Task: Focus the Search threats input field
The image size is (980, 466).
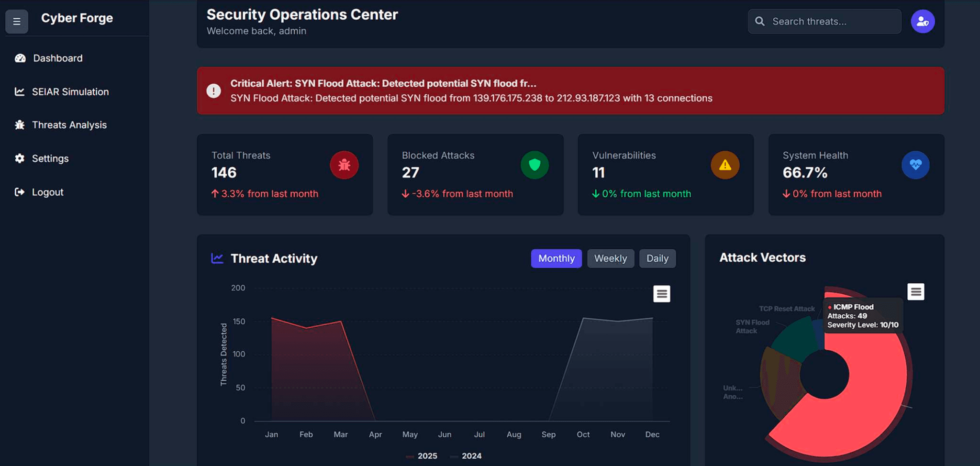Action: click(x=824, y=22)
